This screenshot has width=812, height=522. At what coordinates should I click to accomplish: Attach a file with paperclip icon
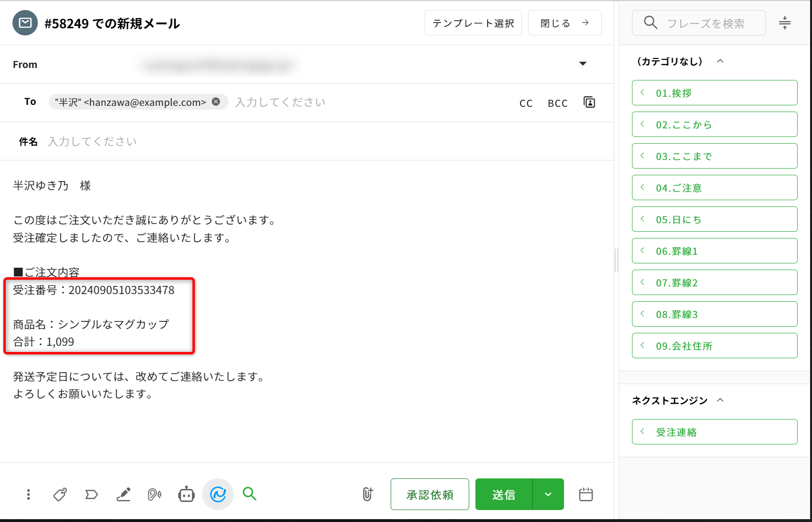[x=367, y=494]
